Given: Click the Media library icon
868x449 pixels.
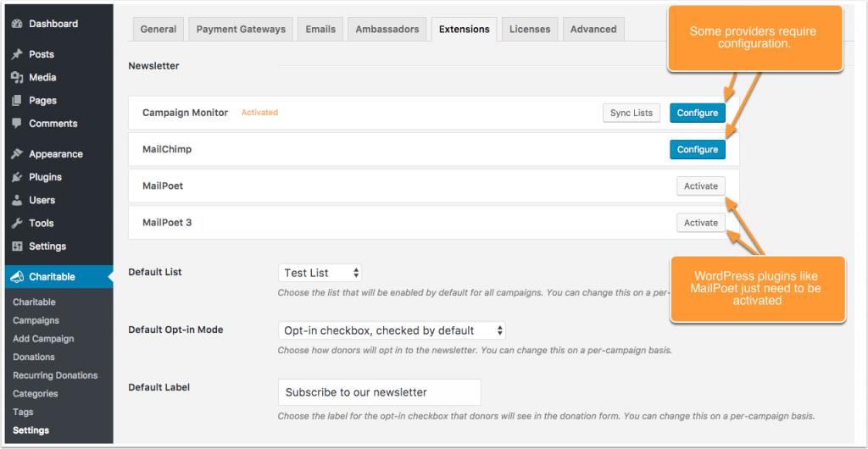Looking at the screenshot, I should pyautogui.click(x=17, y=77).
